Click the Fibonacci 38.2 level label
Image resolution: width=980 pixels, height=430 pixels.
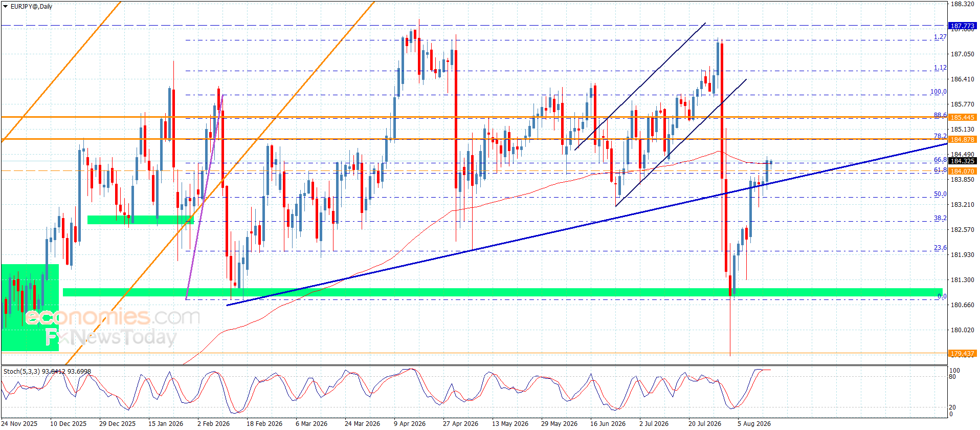point(940,218)
